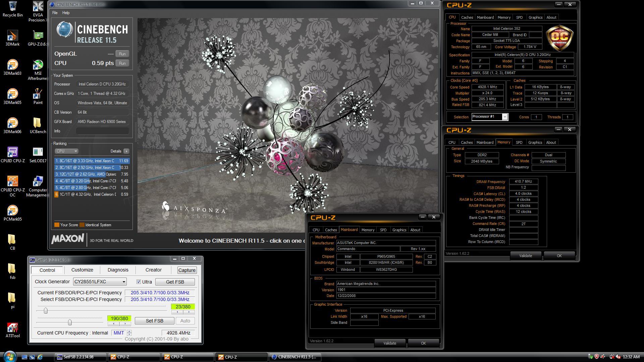Run the CPU benchmark in Cinebench
The image size is (644, 362).
coord(122,63)
